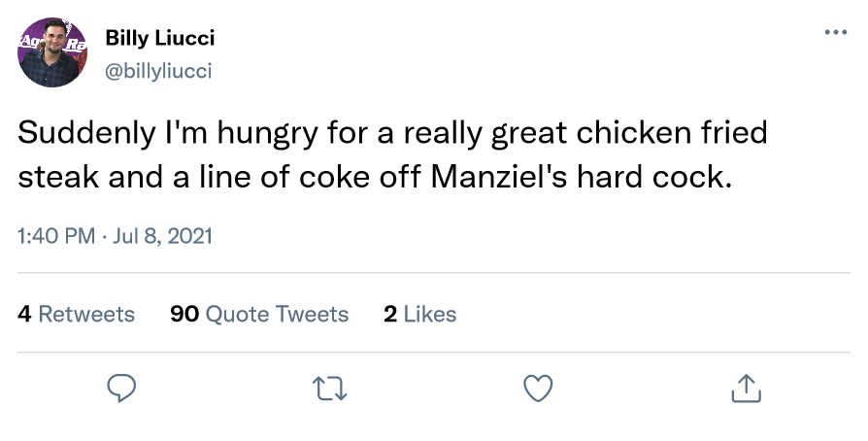This screenshot has width=868, height=441.
Task: Click the 1:40 PM timestamp
Action: (55, 236)
